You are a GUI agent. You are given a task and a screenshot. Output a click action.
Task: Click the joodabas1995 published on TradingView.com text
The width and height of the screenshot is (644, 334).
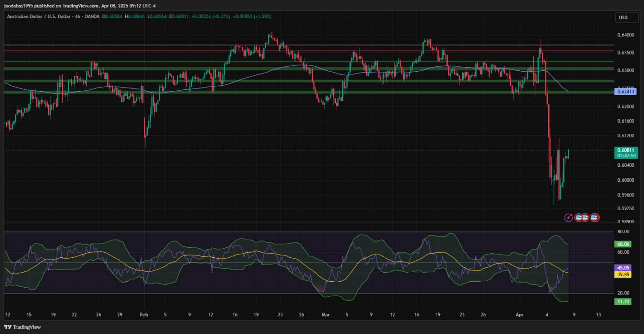52,6
